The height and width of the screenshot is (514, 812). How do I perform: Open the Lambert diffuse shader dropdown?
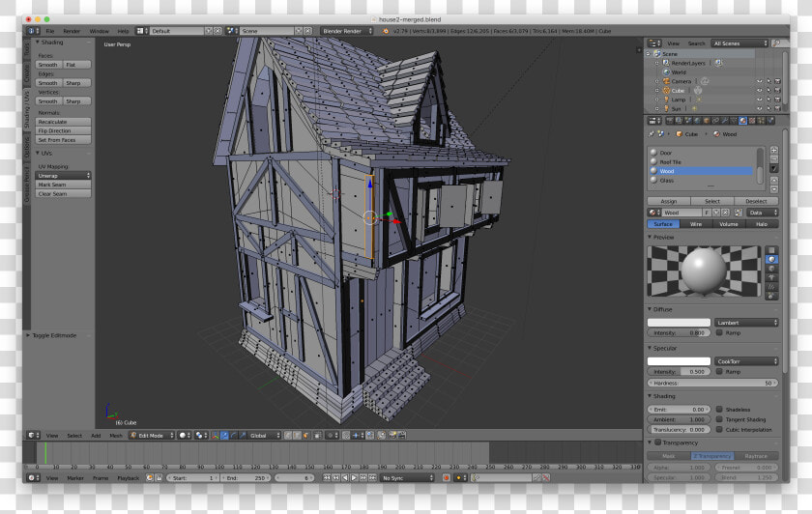pyautogui.click(x=746, y=322)
